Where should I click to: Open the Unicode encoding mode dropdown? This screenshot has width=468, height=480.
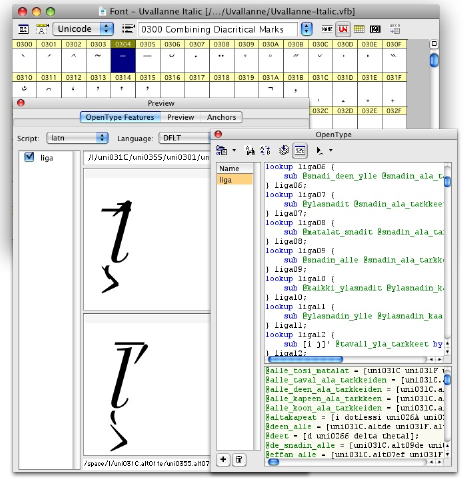tap(84, 29)
